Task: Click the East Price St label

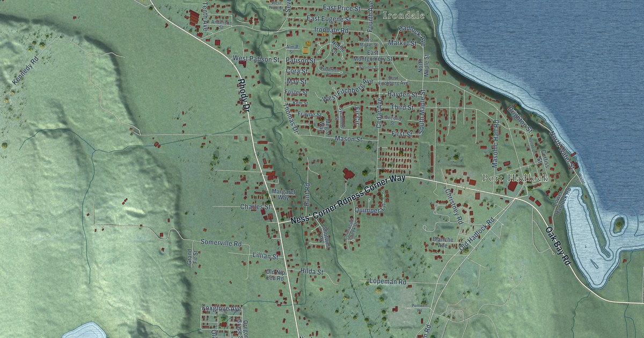Action: (x=342, y=8)
